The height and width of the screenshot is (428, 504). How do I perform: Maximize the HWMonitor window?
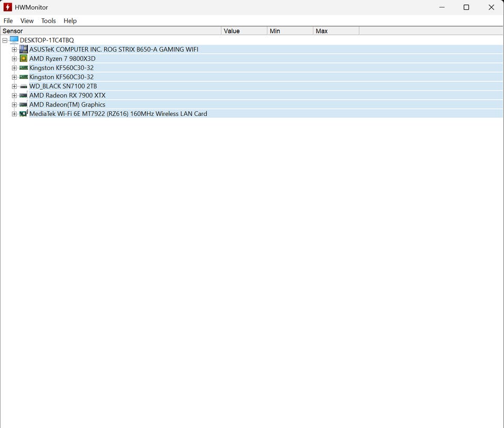(466, 7)
